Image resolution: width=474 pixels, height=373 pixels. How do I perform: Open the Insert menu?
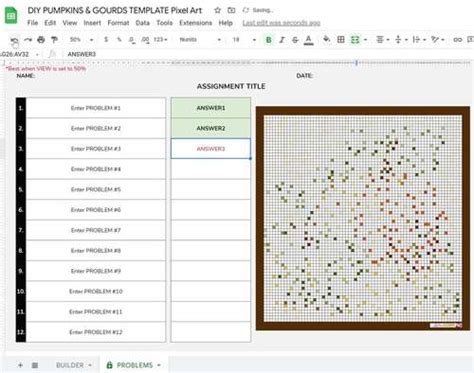[x=92, y=23]
